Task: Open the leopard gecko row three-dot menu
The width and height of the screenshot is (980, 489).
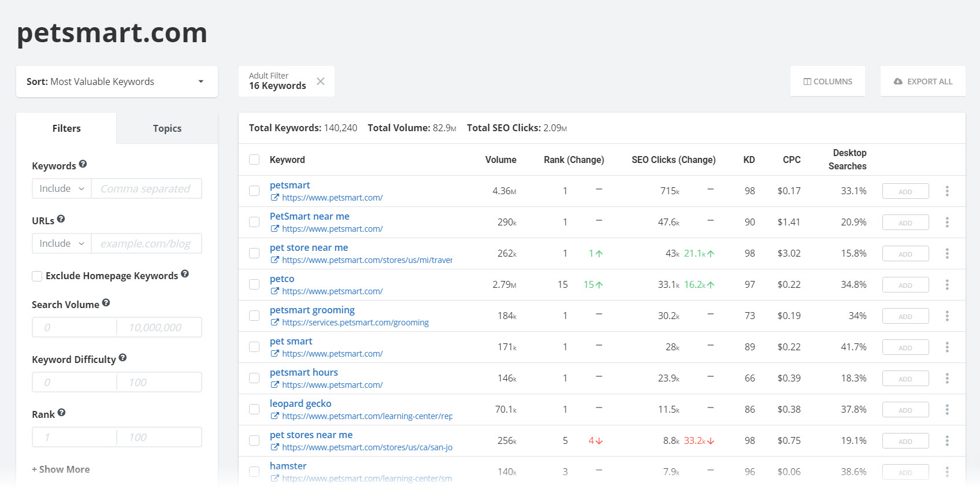Action: [x=947, y=409]
